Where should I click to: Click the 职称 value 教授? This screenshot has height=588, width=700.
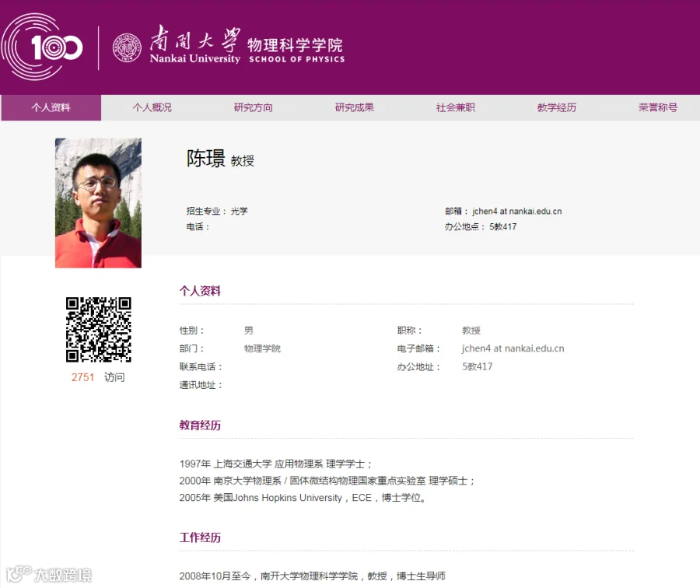tap(471, 331)
